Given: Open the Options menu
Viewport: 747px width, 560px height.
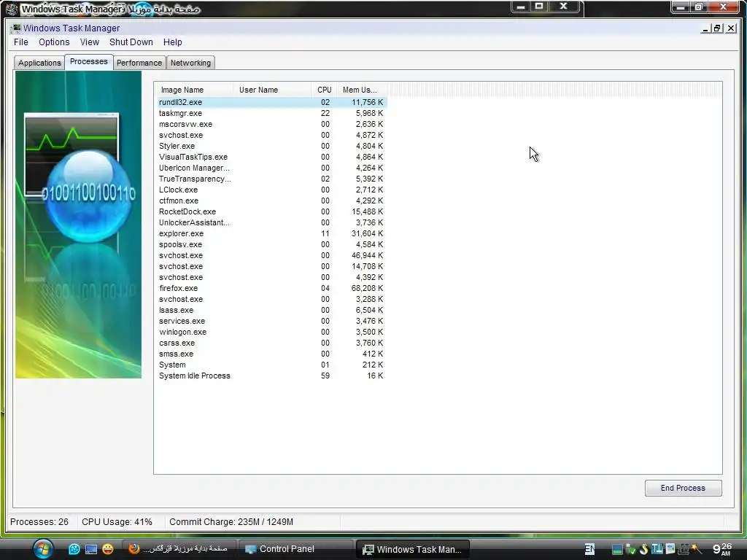Looking at the screenshot, I should (x=54, y=42).
